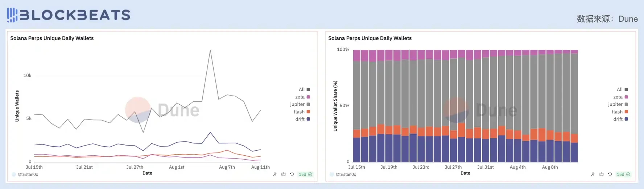Click the refresh icon on left chart
Screen dimensions: 644x189
pyautogui.click(x=292, y=174)
